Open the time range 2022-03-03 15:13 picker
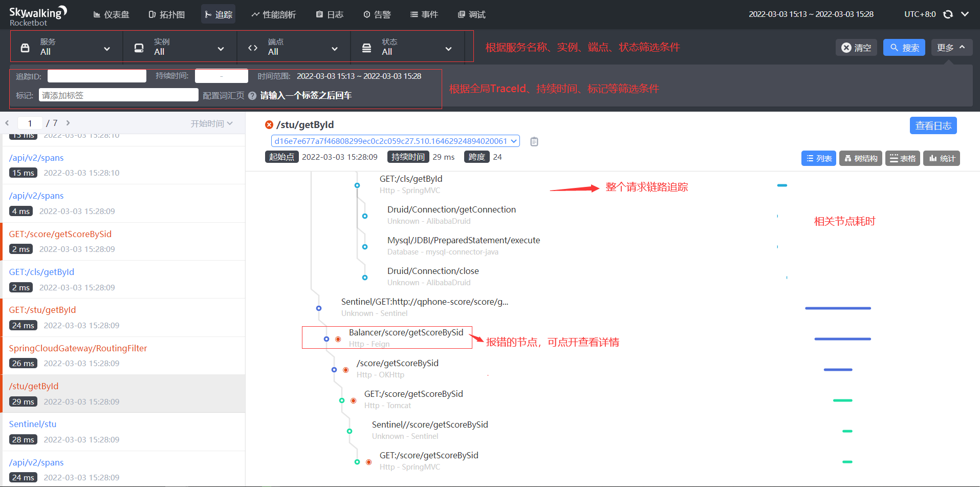 click(811, 14)
